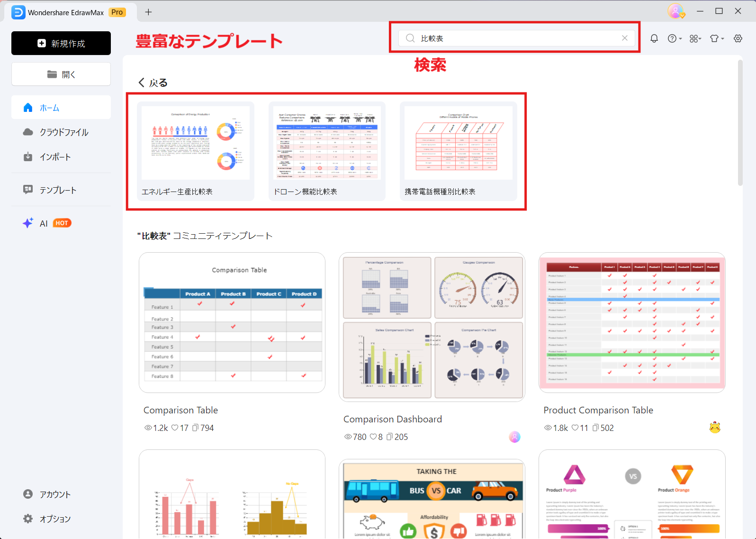This screenshot has height=539, width=756.
Task: Click the HOT badge next to AI
Action: pos(62,223)
